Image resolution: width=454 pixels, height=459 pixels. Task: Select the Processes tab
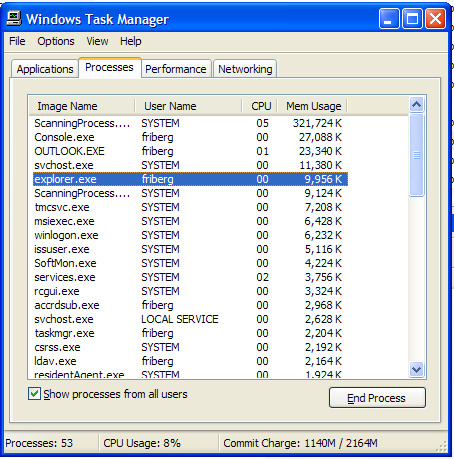[x=110, y=67]
